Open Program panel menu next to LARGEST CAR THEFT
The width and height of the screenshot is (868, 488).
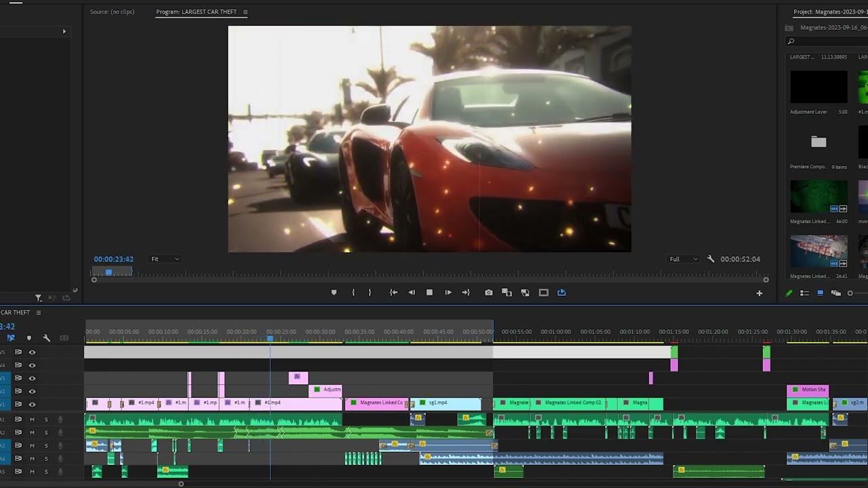click(x=245, y=12)
